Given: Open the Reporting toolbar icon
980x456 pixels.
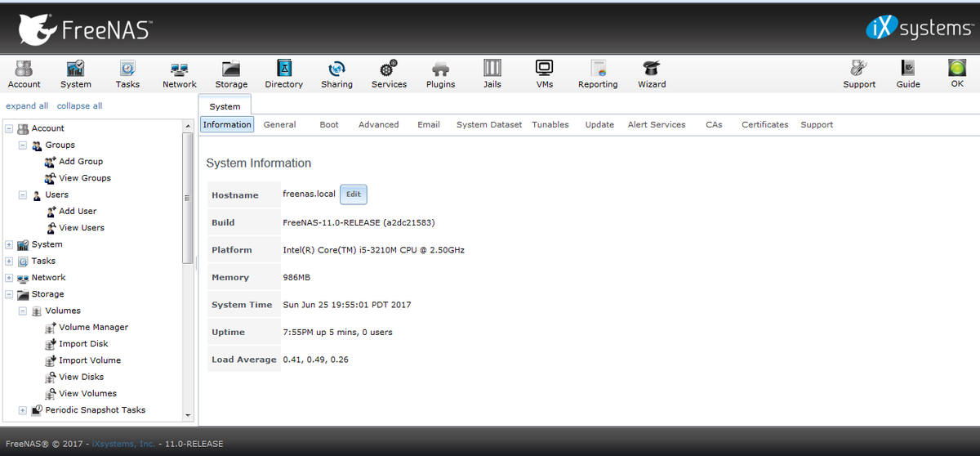Looking at the screenshot, I should [x=598, y=74].
